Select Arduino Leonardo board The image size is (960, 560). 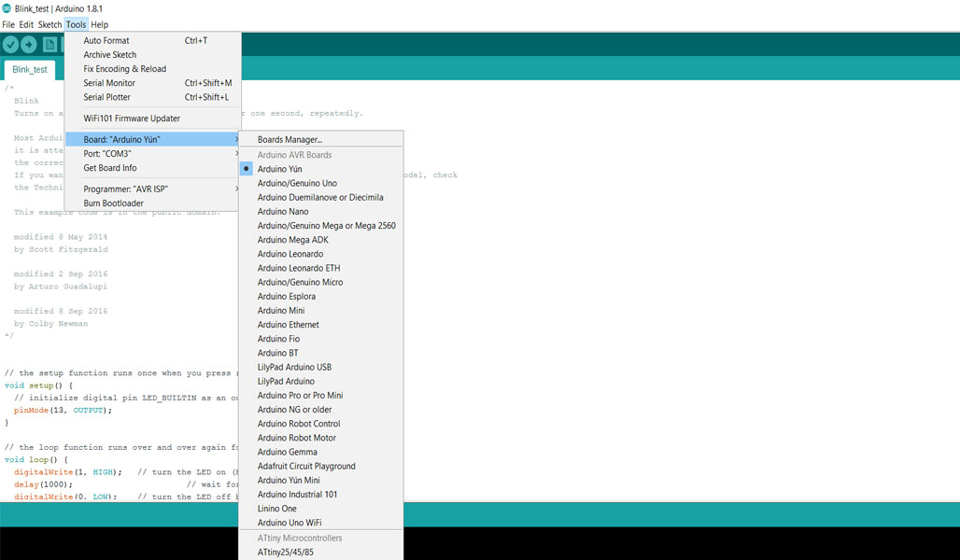[x=321, y=253]
